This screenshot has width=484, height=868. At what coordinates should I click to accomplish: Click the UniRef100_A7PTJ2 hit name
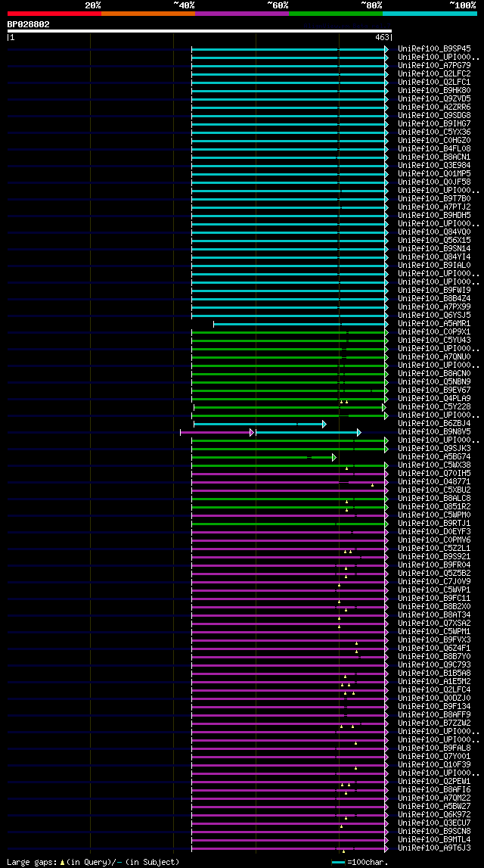pyautogui.click(x=434, y=207)
